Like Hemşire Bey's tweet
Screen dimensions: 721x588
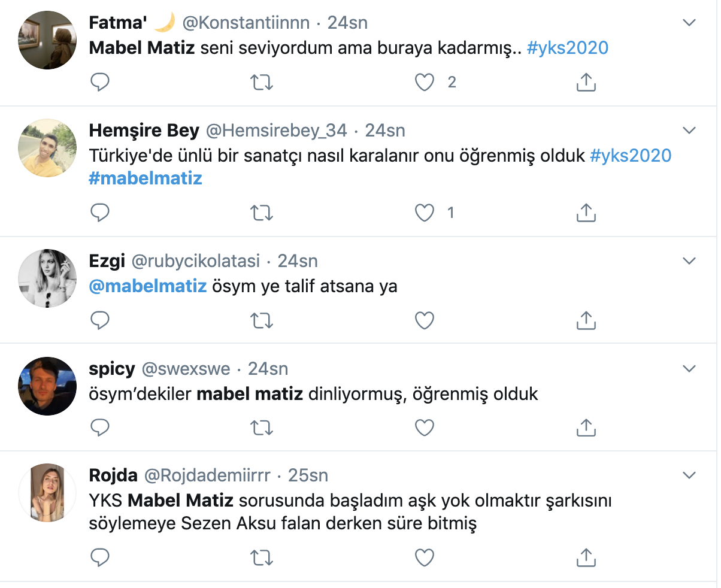pyautogui.click(x=425, y=212)
